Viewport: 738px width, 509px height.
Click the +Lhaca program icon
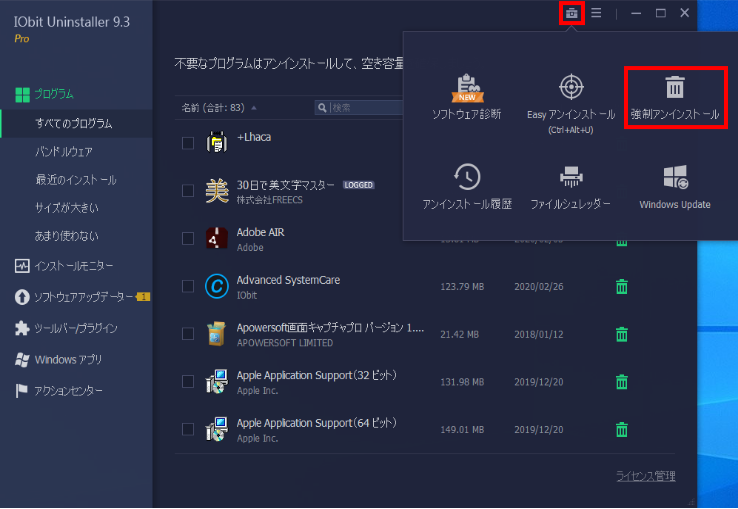pos(217,142)
